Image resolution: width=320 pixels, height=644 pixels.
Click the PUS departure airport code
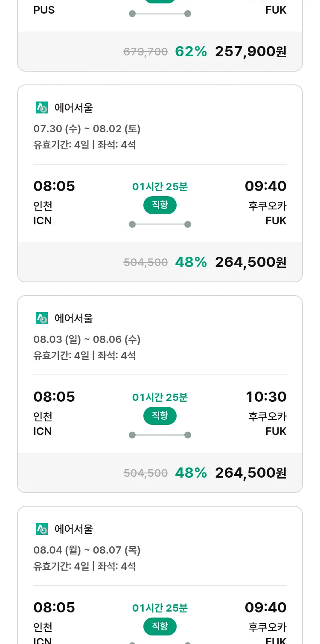[44, 10]
